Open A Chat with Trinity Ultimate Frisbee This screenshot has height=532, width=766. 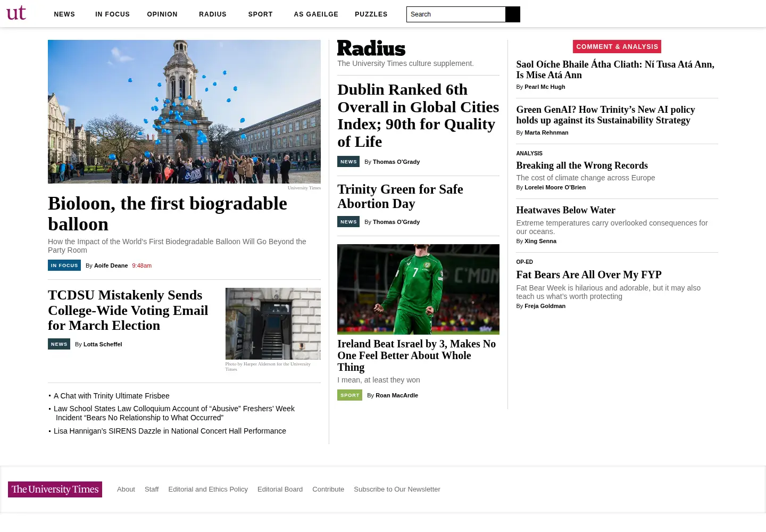pyautogui.click(x=112, y=396)
